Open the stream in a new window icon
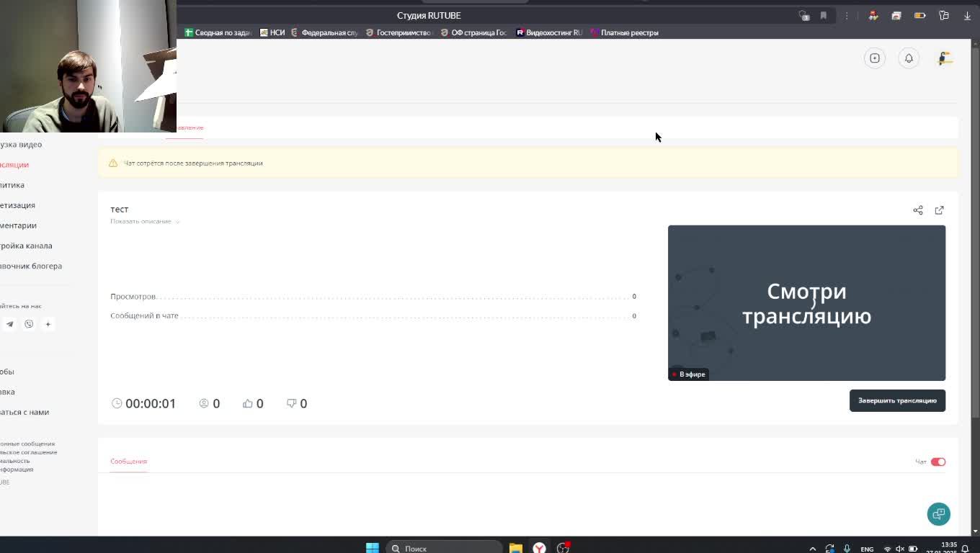980x553 pixels. click(x=939, y=210)
